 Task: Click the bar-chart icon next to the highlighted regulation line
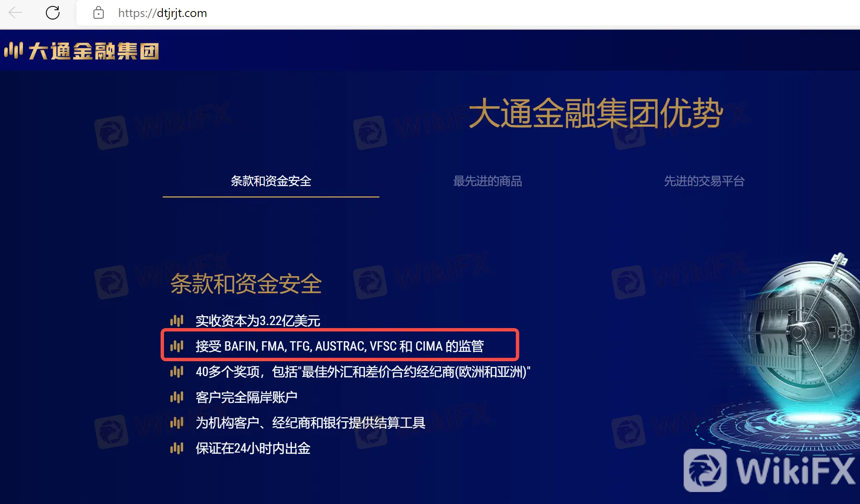point(177,346)
